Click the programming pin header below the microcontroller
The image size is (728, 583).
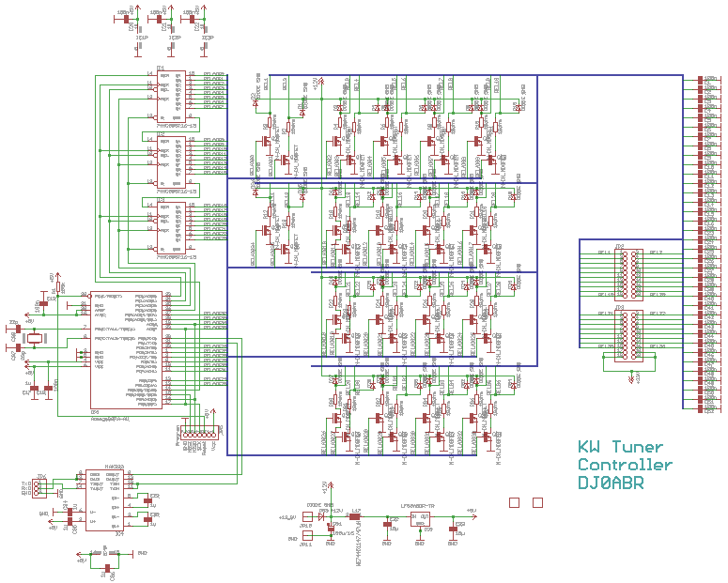199,434
